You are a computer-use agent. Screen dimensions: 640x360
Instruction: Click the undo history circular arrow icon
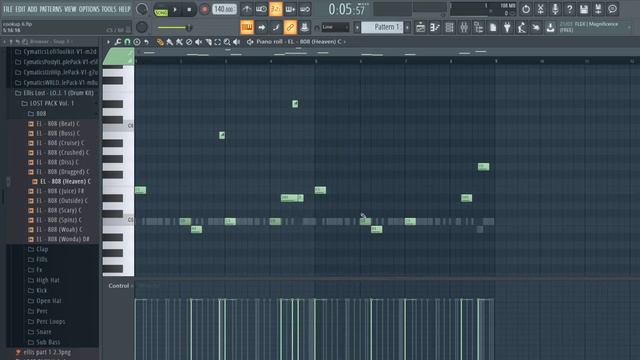pyautogui.click(x=526, y=9)
